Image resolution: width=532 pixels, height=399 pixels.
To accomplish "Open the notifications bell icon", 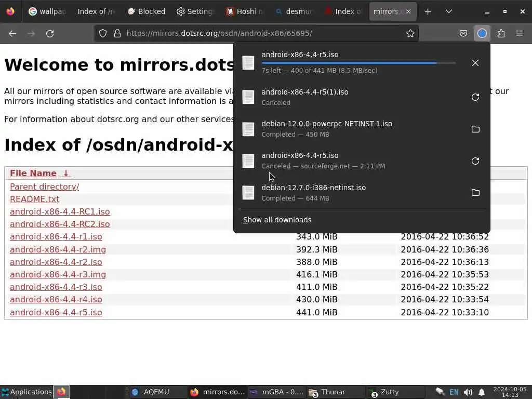I will (481, 392).
